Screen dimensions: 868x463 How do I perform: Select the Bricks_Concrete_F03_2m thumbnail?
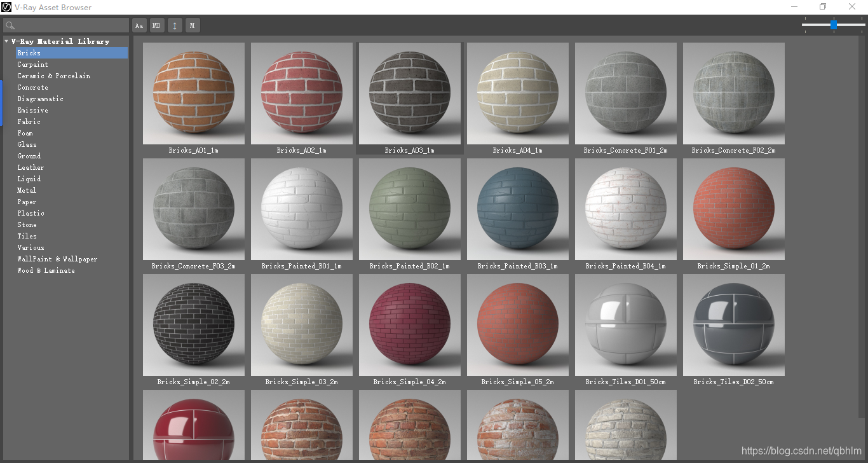tap(194, 209)
